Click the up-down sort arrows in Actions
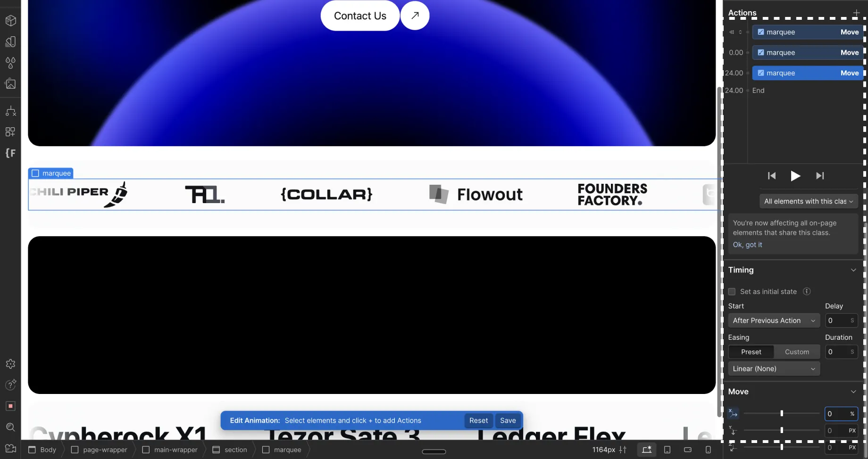The image size is (868, 459). (740, 32)
